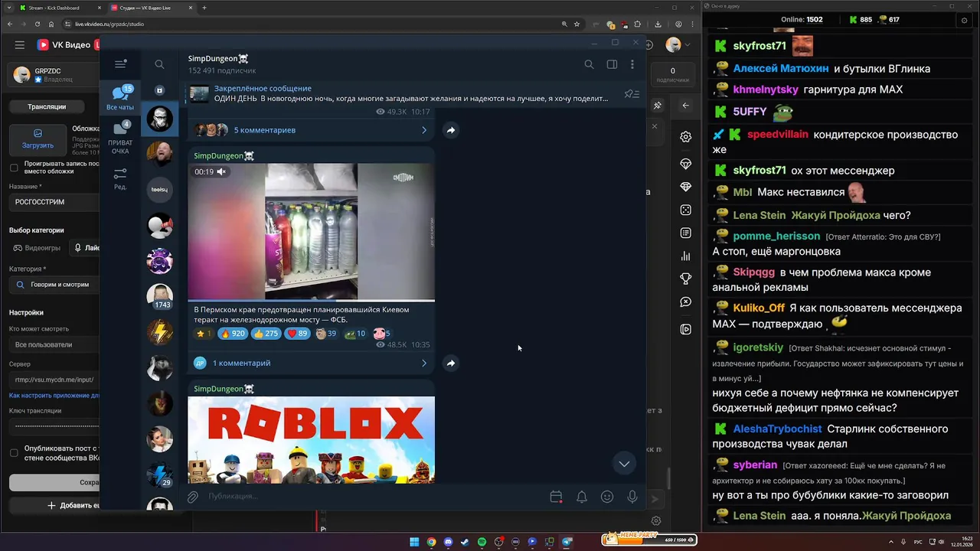Add pig reaction showing 5
The width and height of the screenshot is (980, 551).
pos(382,334)
